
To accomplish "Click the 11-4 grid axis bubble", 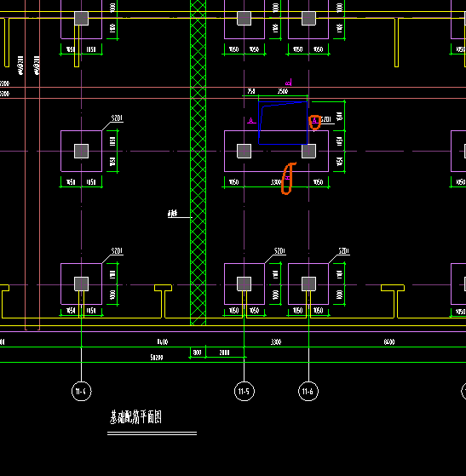I will point(82,391).
